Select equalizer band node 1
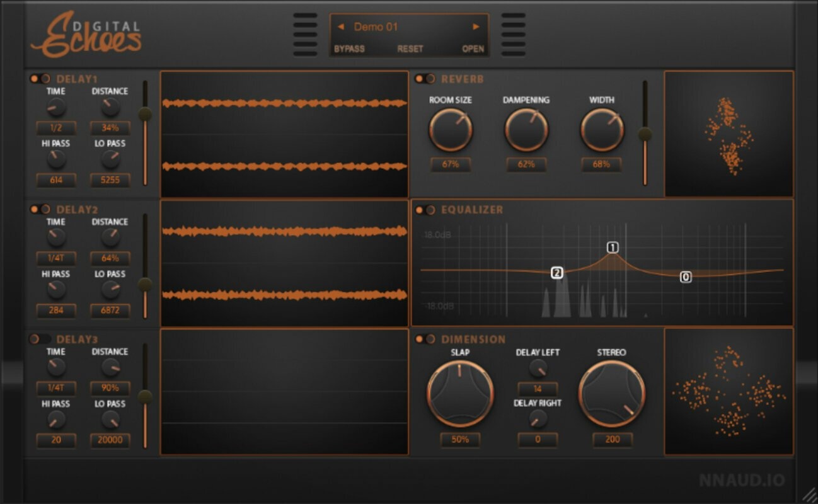Screen dimensions: 818x504 coord(613,248)
